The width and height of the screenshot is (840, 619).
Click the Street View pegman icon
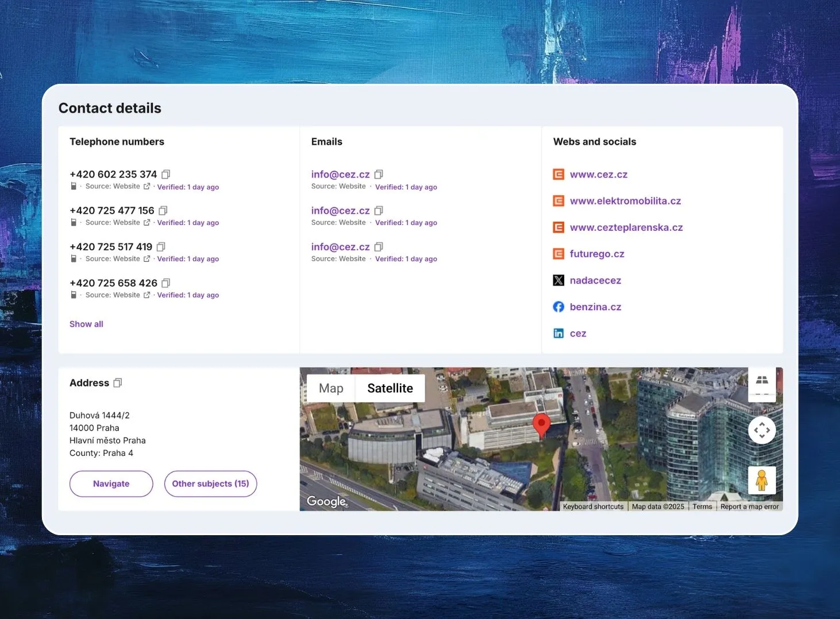coord(762,480)
